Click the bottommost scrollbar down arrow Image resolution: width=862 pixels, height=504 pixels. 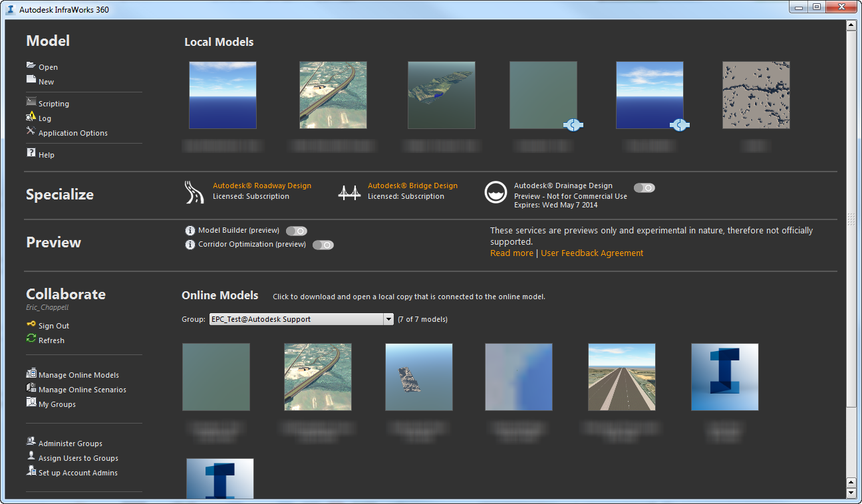[851, 493]
